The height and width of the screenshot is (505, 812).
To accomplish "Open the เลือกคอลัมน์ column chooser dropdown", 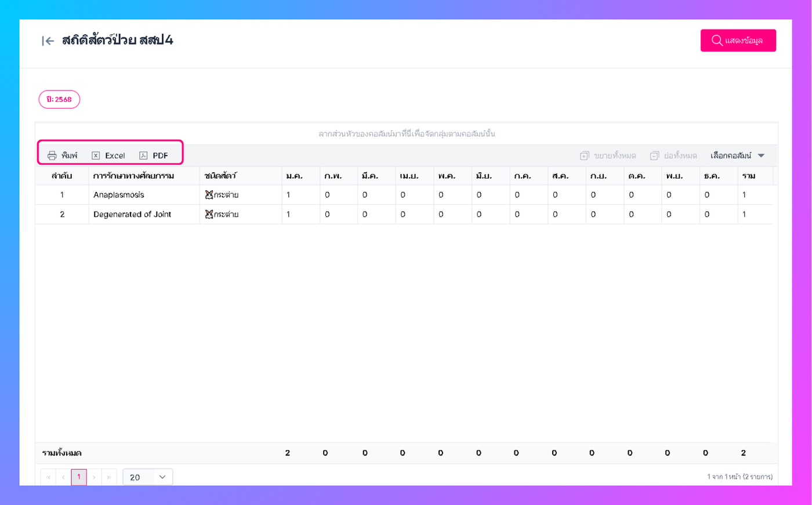I will [737, 155].
